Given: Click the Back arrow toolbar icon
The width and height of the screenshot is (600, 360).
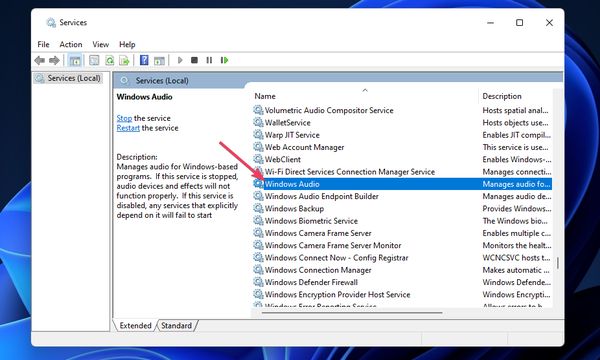Looking at the screenshot, I should (x=39, y=60).
